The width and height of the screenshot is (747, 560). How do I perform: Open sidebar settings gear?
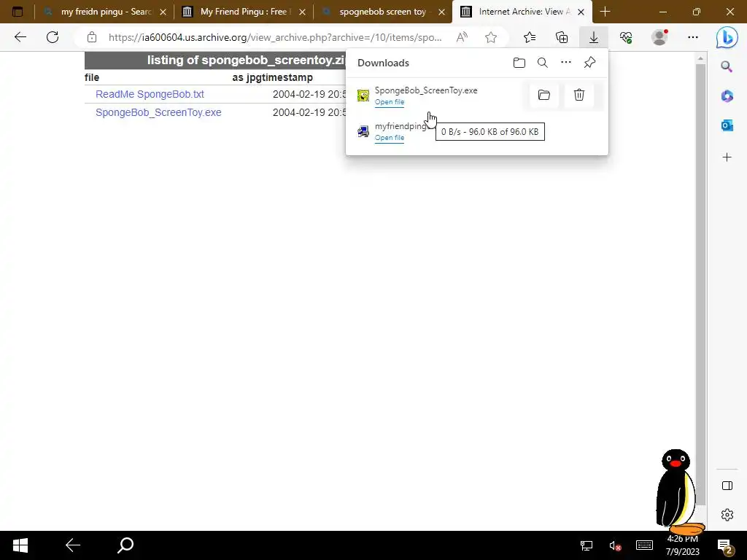point(727,515)
